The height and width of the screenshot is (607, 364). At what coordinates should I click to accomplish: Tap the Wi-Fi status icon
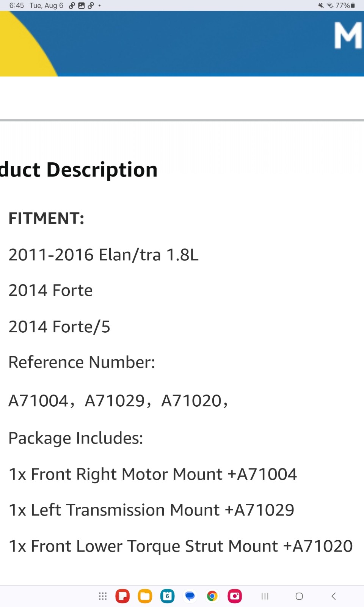click(x=330, y=5)
